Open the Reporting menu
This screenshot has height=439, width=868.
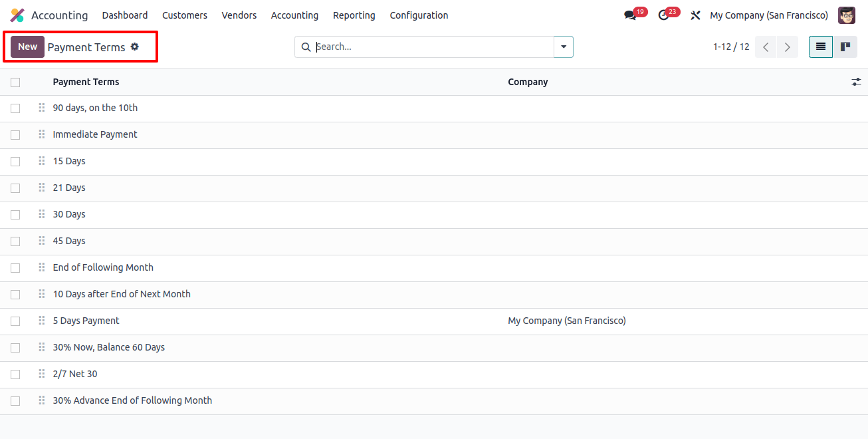click(x=354, y=15)
